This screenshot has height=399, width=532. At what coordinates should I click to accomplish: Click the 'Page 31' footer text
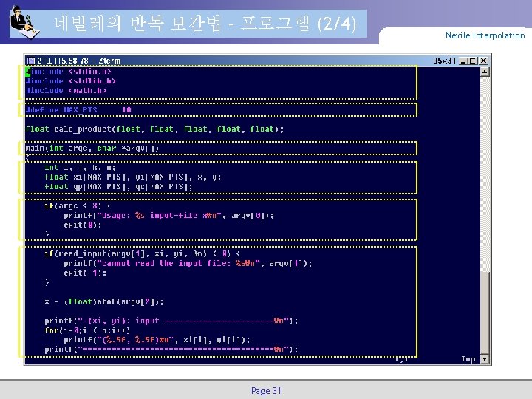pos(266,391)
